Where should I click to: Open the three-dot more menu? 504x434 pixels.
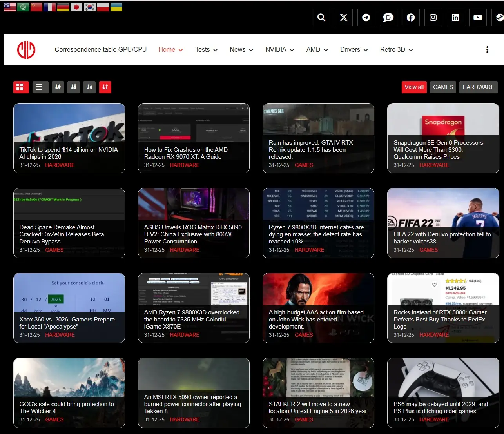click(x=487, y=50)
